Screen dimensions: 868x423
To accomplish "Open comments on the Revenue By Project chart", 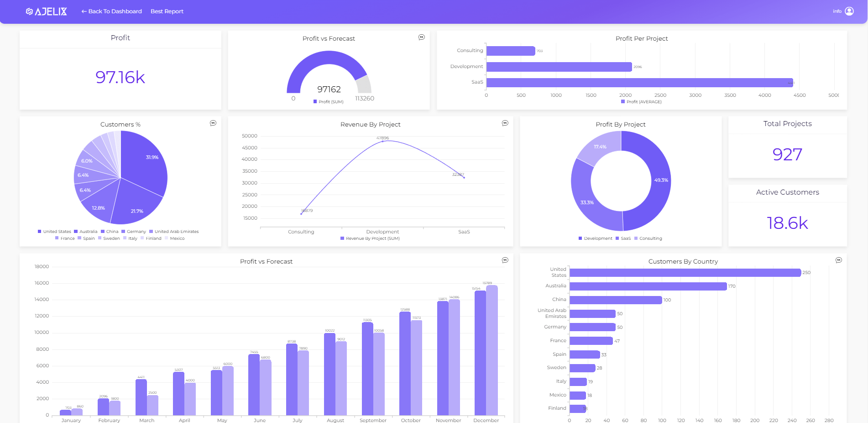I will click(505, 123).
